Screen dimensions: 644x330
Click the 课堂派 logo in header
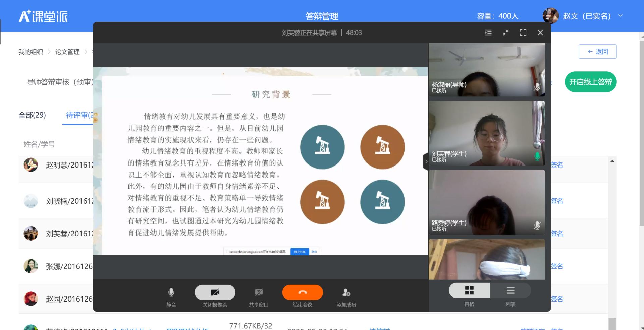[x=43, y=16]
